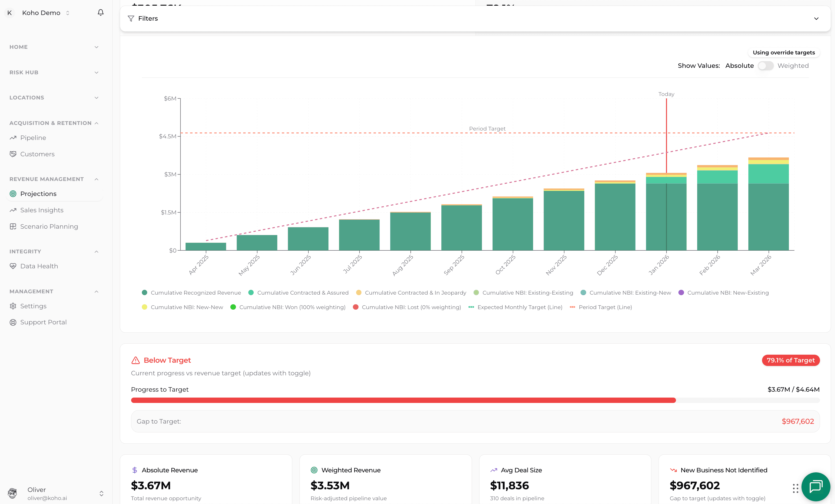Screen dimensions: 835x504
Task: Click the Settings gear icon
Action: (x=13, y=306)
